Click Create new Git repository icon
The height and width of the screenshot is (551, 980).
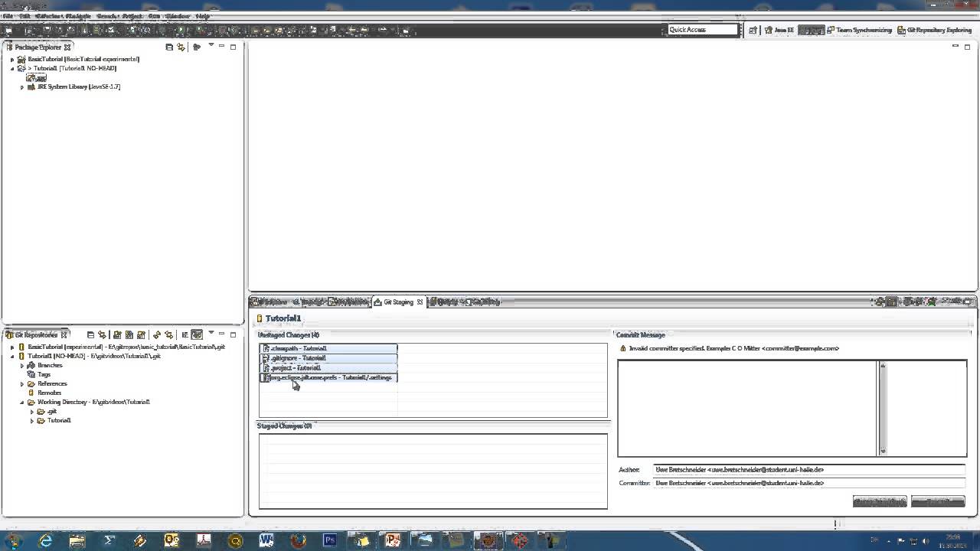click(142, 334)
